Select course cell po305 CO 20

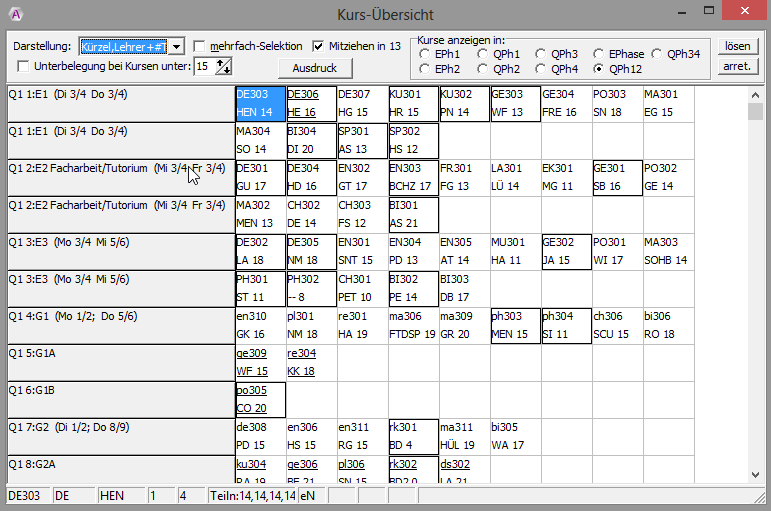[261, 400]
